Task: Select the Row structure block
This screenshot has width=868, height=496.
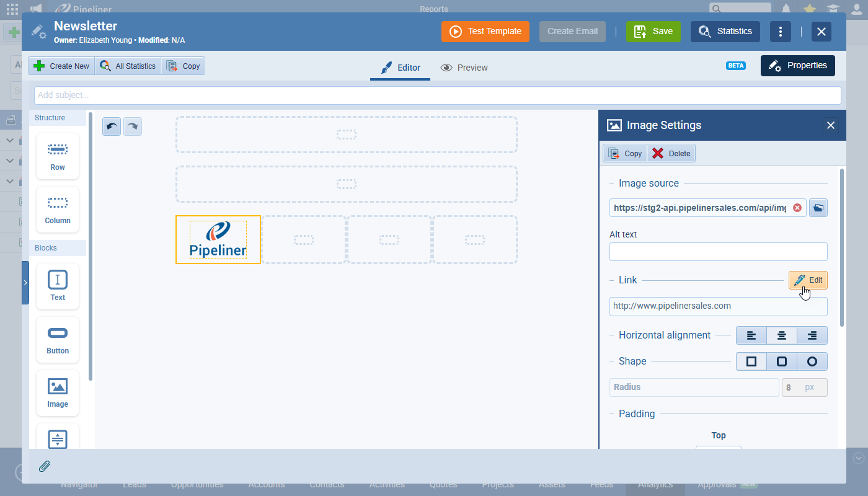Action: pos(58,155)
